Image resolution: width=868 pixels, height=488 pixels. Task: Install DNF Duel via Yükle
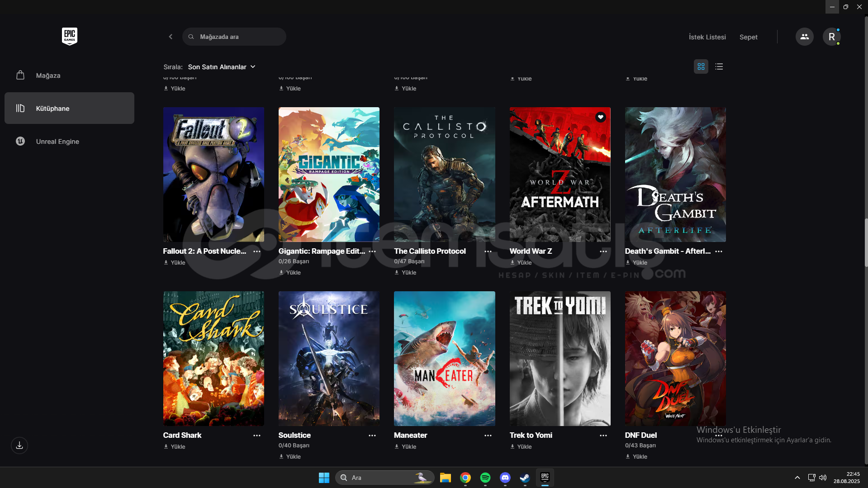(636, 457)
